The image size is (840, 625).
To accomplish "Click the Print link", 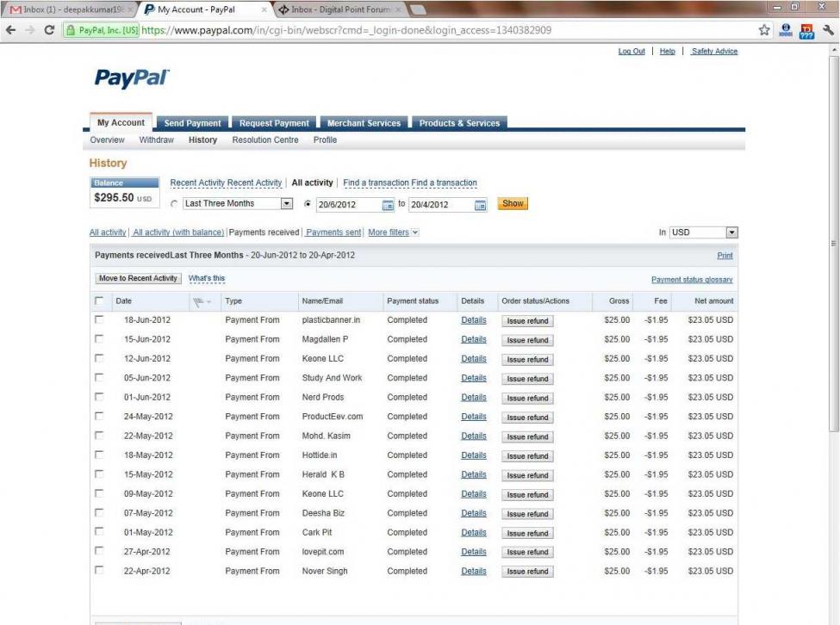I will (x=725, y=256).
